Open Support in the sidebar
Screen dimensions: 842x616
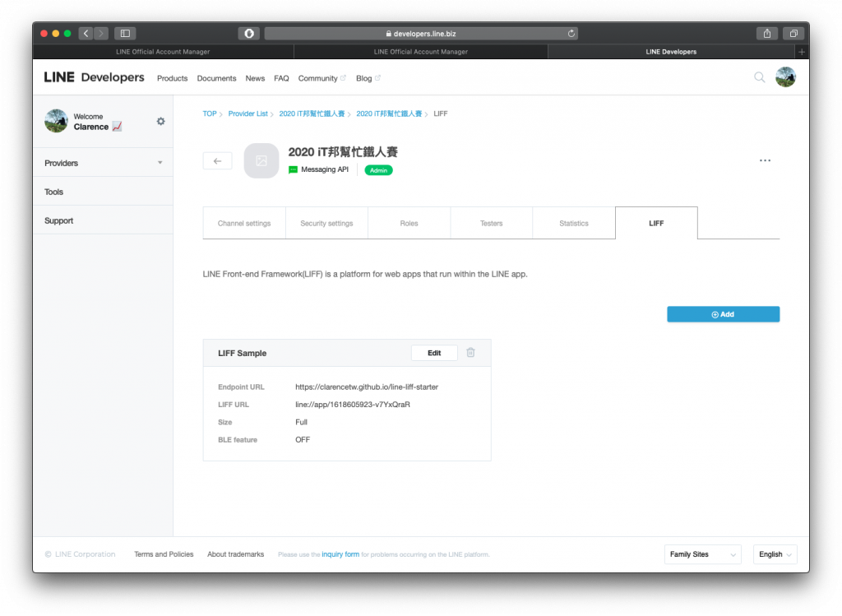(x=103, y=220)
